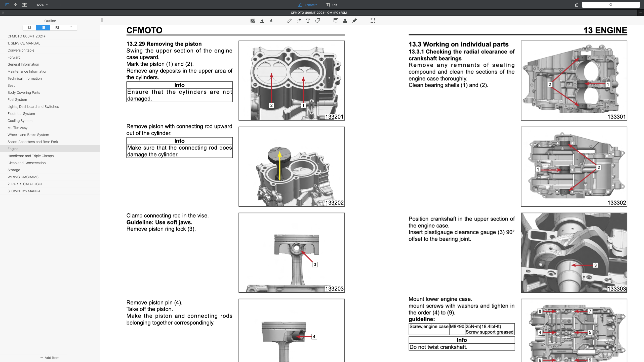Go to Conversion table in the outline

(x=21, y=50)
